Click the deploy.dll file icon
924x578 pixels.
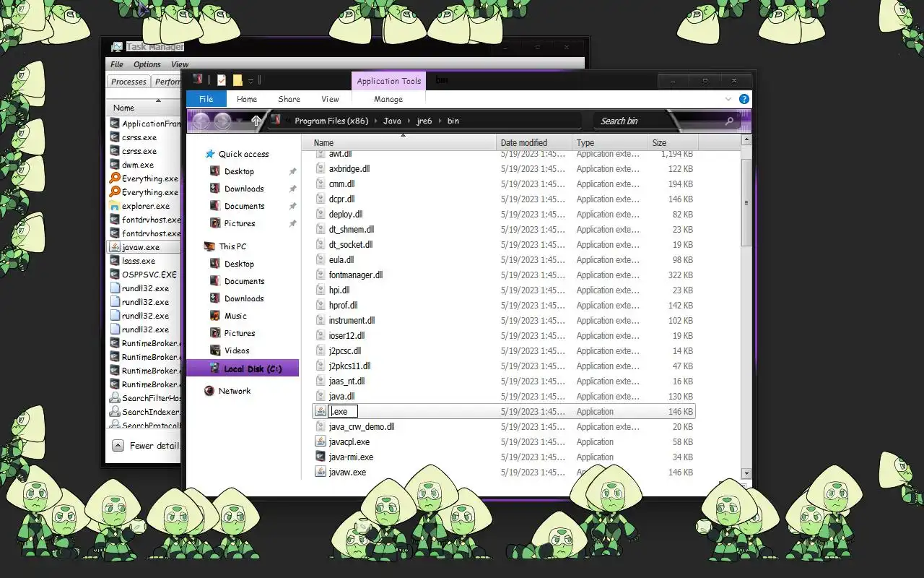(321, 214)
